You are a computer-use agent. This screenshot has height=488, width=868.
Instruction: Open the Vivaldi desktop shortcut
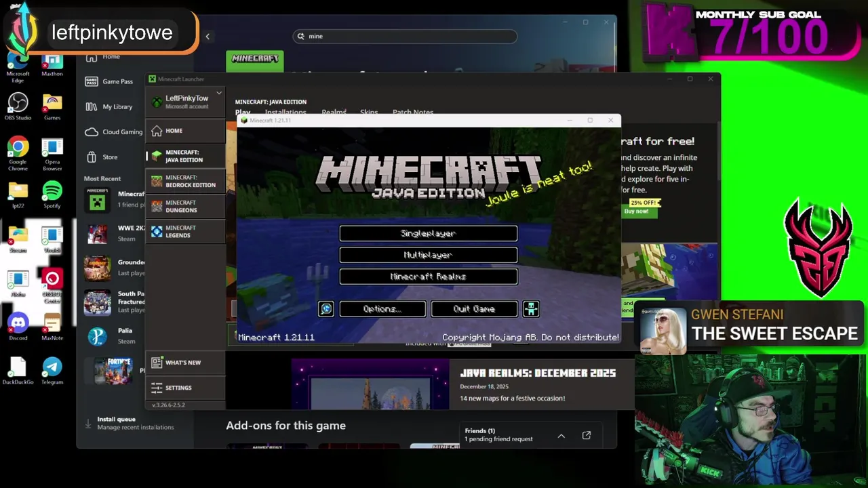pyautogui.click(x=52, y=239)
